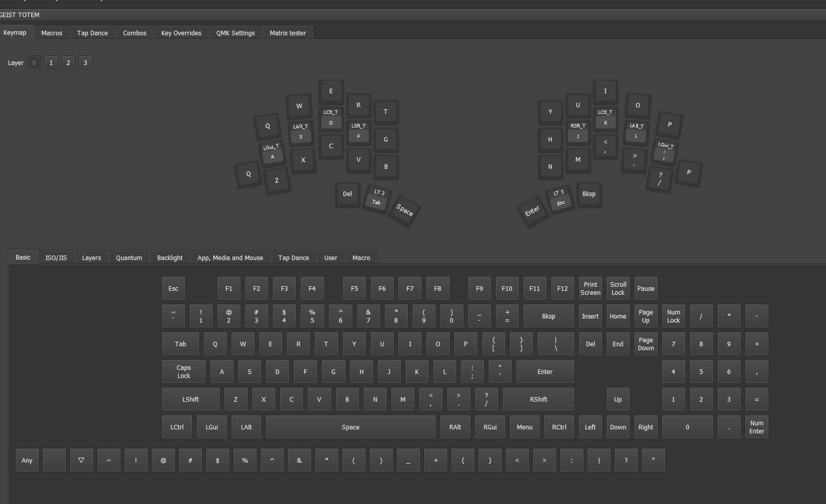Click the Enter key on right thumb cluster

(x=533, y=210)
